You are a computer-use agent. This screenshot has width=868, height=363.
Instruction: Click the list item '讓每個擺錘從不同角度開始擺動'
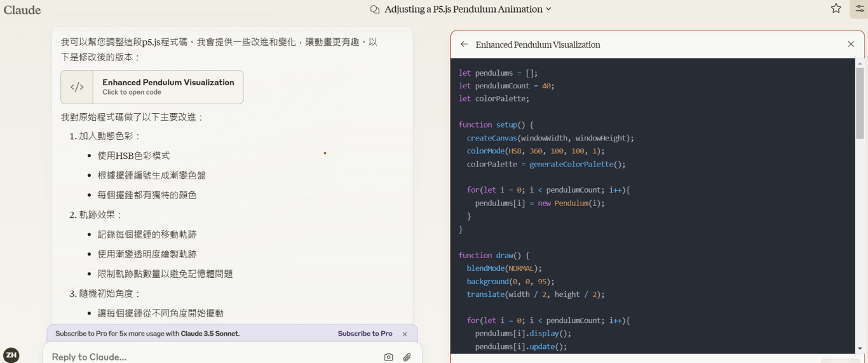[x=161, y=313]
